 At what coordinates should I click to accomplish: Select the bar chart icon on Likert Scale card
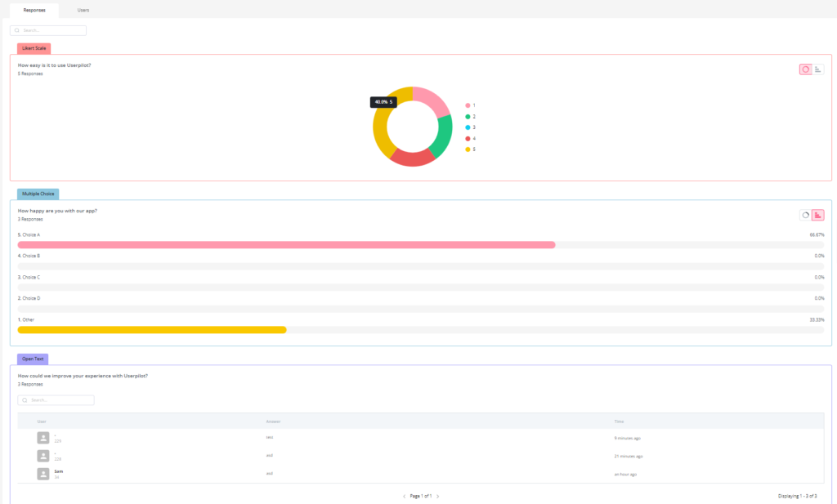817,69
